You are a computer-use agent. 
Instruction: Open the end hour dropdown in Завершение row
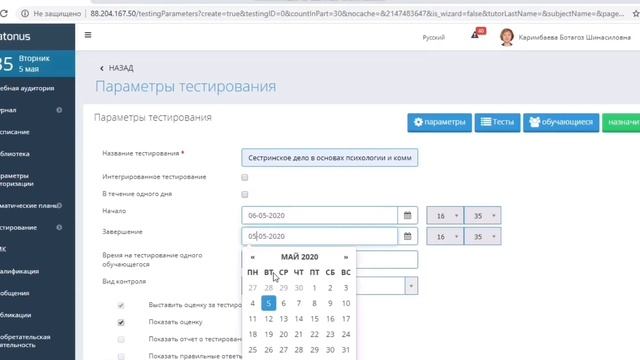(445, 236)
